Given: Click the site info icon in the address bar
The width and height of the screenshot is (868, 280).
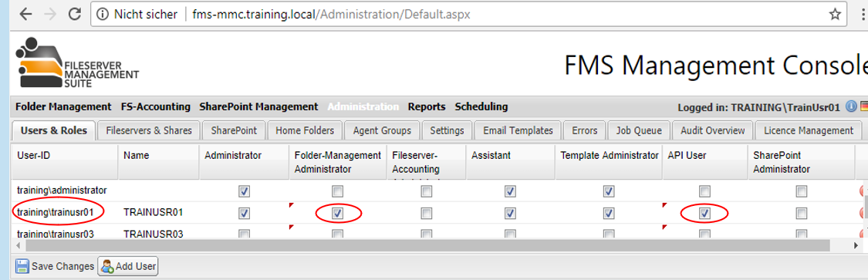Looking at the screenshot, I should point(103,15).
